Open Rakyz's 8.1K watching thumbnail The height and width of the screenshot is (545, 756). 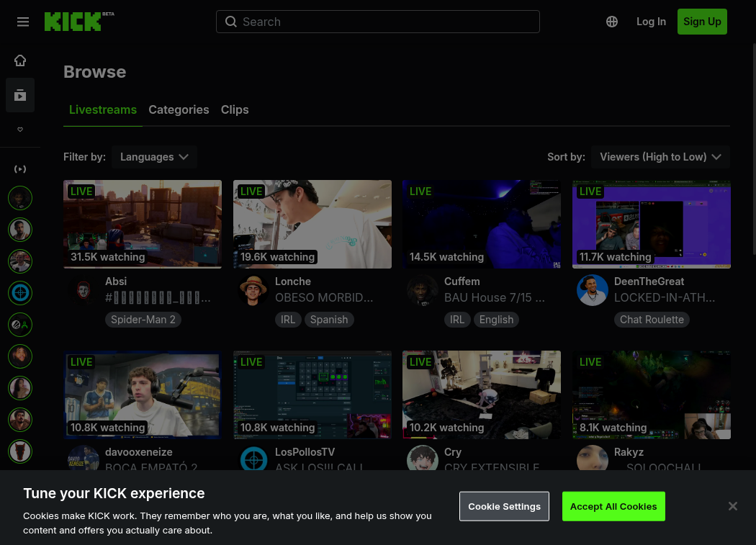tap(652, 395)
